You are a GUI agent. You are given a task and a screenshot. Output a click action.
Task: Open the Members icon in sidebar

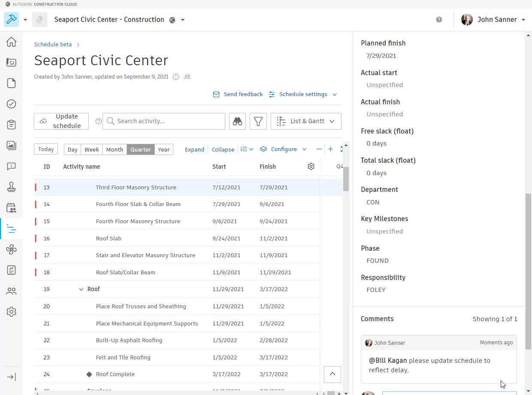pos(12,291)
